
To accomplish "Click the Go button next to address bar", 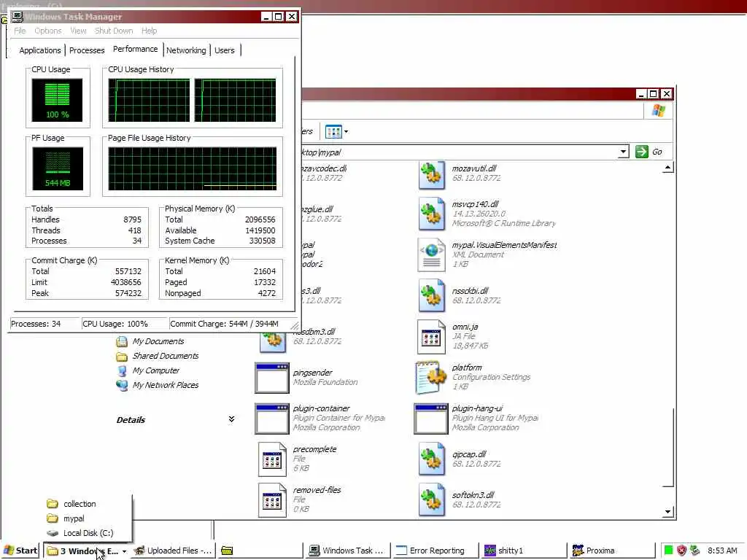I will (x=649, y=152).
